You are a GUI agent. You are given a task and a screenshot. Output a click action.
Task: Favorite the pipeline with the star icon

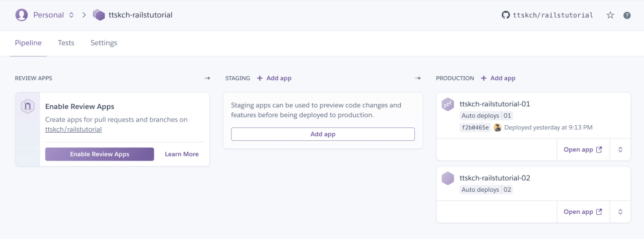(x=610, y=15)
